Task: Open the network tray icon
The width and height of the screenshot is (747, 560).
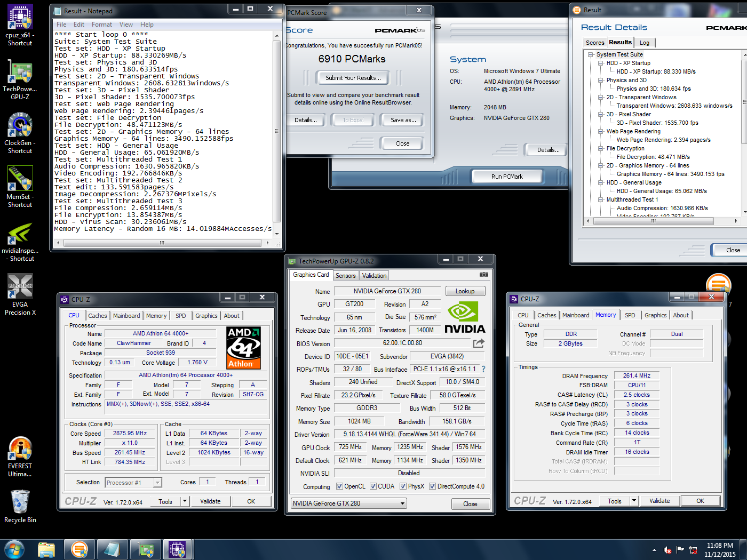Action: [693, 550]
